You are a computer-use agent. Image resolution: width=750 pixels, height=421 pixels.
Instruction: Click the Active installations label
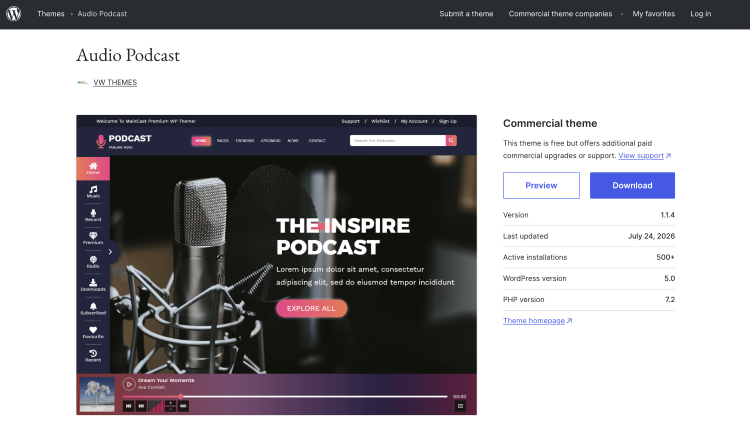[535, 257]
